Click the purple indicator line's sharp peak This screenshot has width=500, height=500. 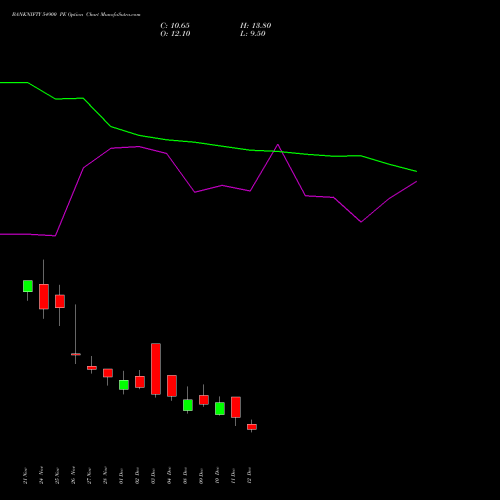point(278,145)
